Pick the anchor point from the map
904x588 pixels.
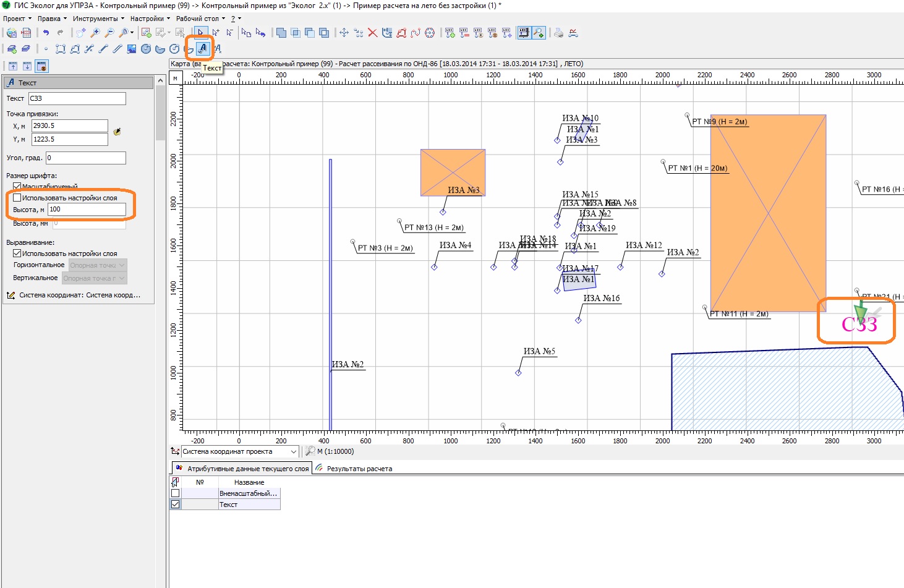117,131
